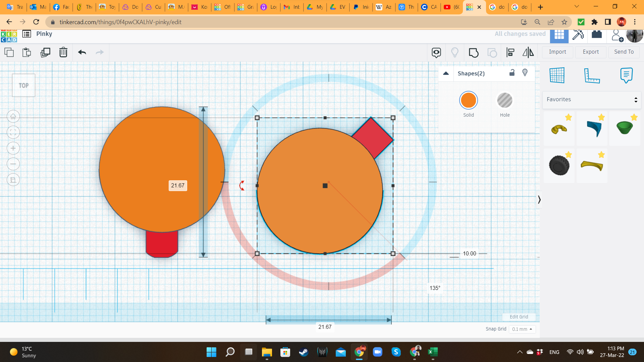644x362 pixels.
Task: Select the black tire favorite shape
Action: (x=559, y=165)
